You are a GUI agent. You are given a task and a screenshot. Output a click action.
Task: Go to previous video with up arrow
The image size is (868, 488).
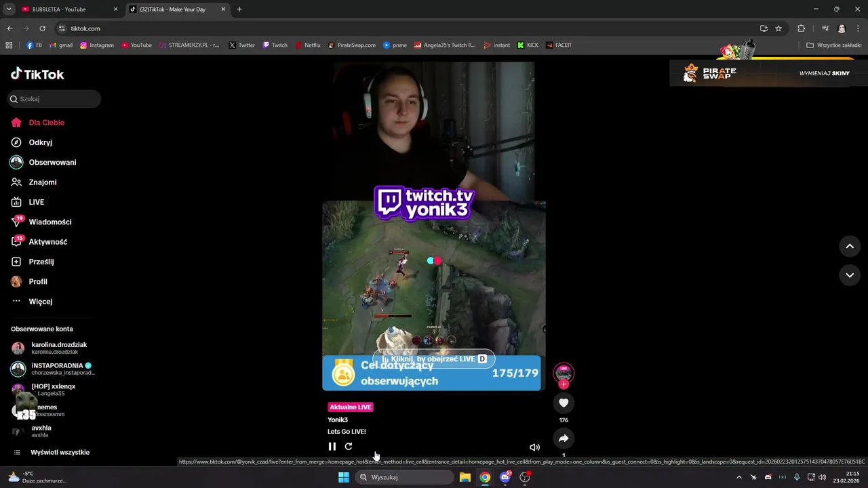point(850,246)
